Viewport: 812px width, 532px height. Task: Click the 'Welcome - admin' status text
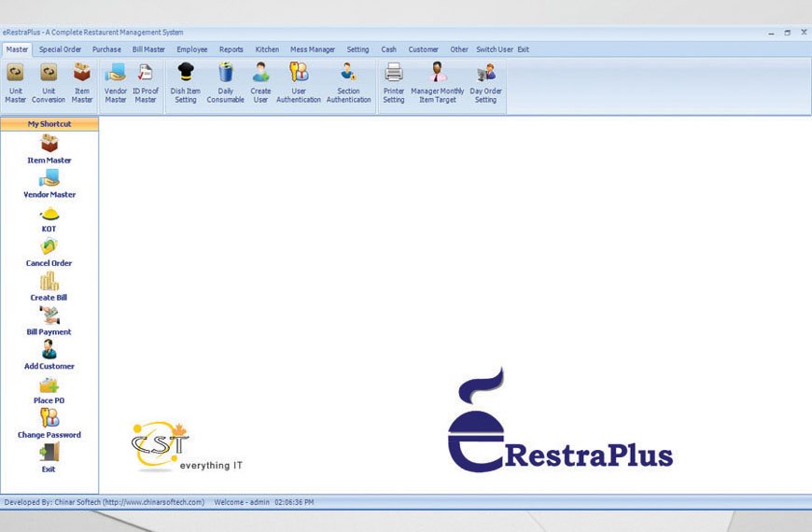pos(242,502)
